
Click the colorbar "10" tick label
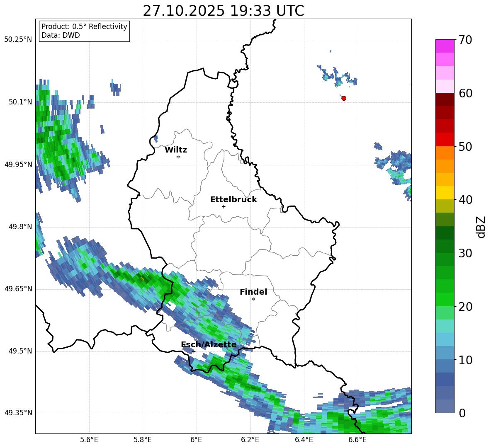pos(465,360)
